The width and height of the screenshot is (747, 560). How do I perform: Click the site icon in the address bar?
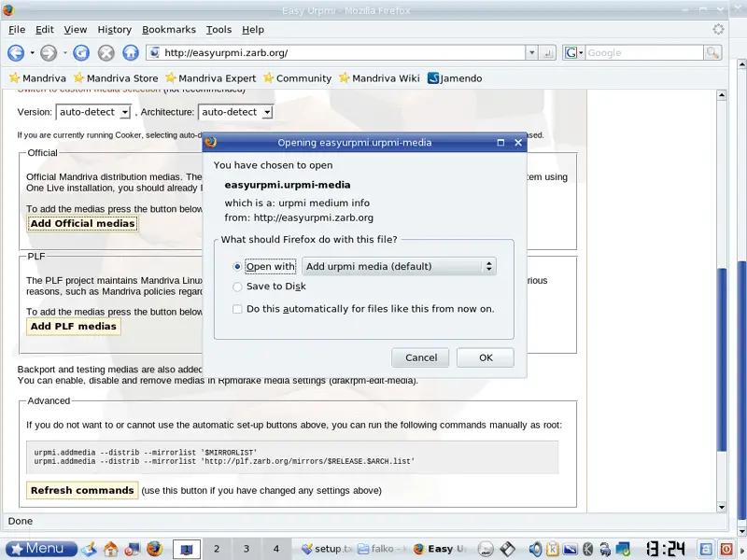[x=154, y=53]
